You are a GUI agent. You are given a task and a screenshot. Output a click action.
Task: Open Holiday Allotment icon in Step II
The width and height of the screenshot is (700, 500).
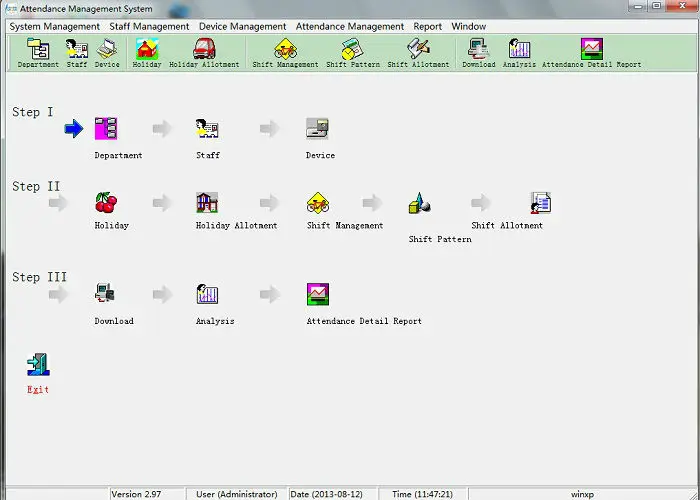[x=207, y=203]
